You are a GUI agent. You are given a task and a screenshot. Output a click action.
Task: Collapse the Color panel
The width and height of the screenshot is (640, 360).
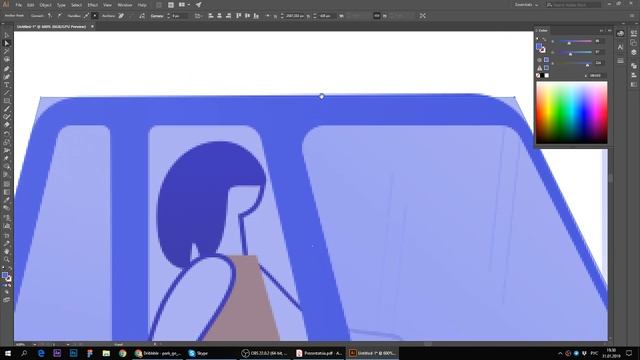pos(601,31)
